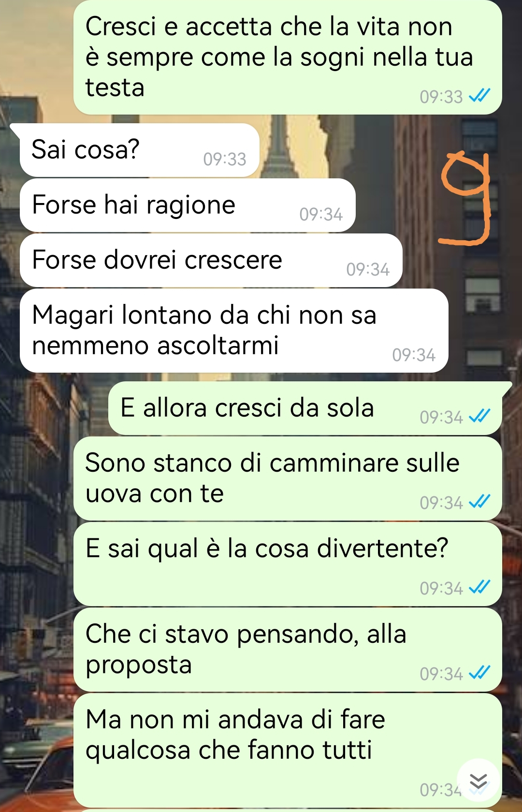Image resolution: width=522 pixels, height=812 pixels.
Task: Tap the 09:33 timestamp on 'Sai cosa?'
Action: pyautogui.click(x=225, y=159)
